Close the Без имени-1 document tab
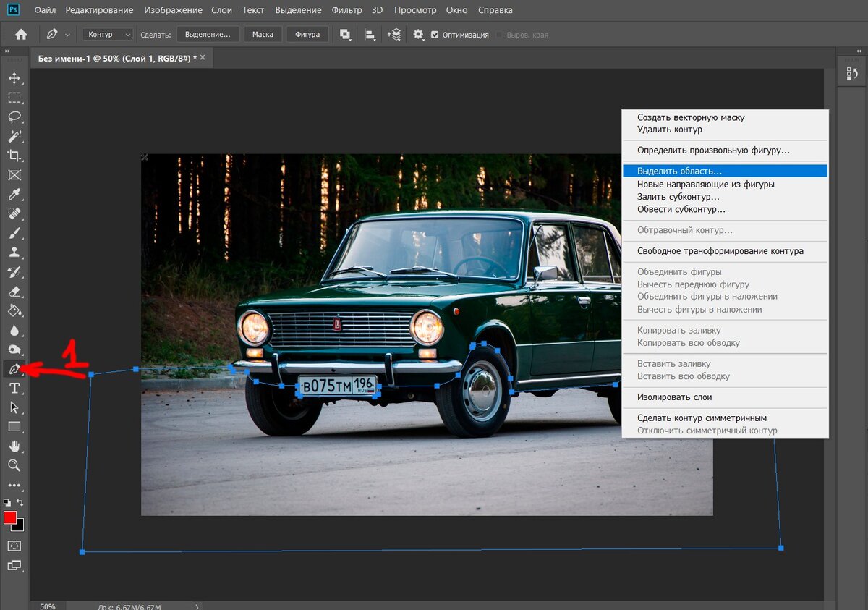This screenshot has width=868, height=610. pyautogui.click(x=203, y=57)
